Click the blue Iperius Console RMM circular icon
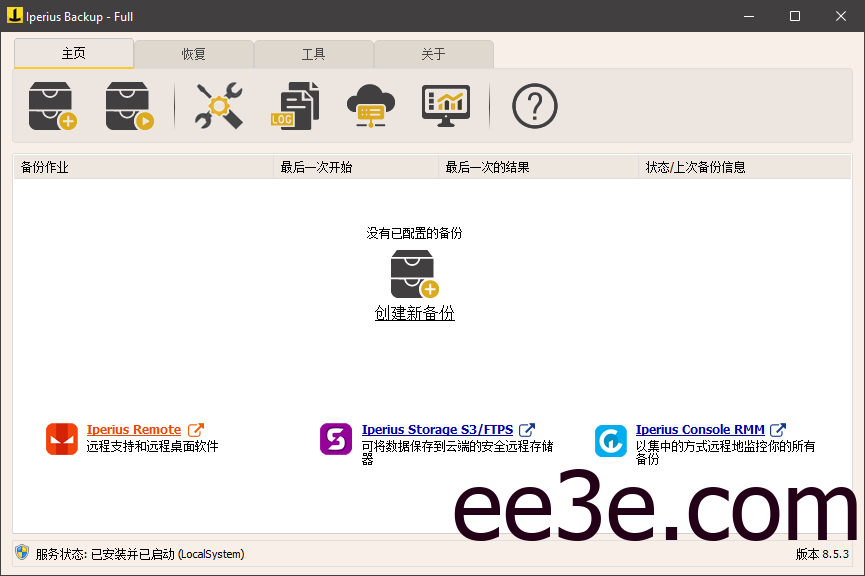 (x=611, y=440)
